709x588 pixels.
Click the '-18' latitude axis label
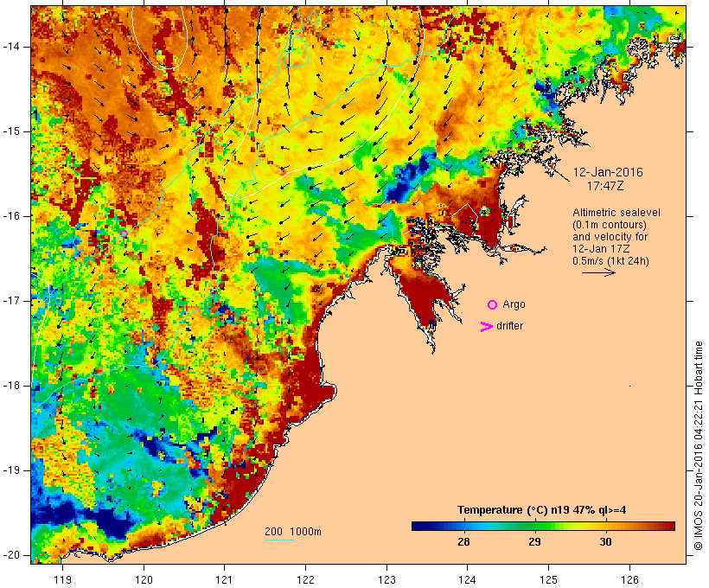pyautogui.click(x=11, y=386)
